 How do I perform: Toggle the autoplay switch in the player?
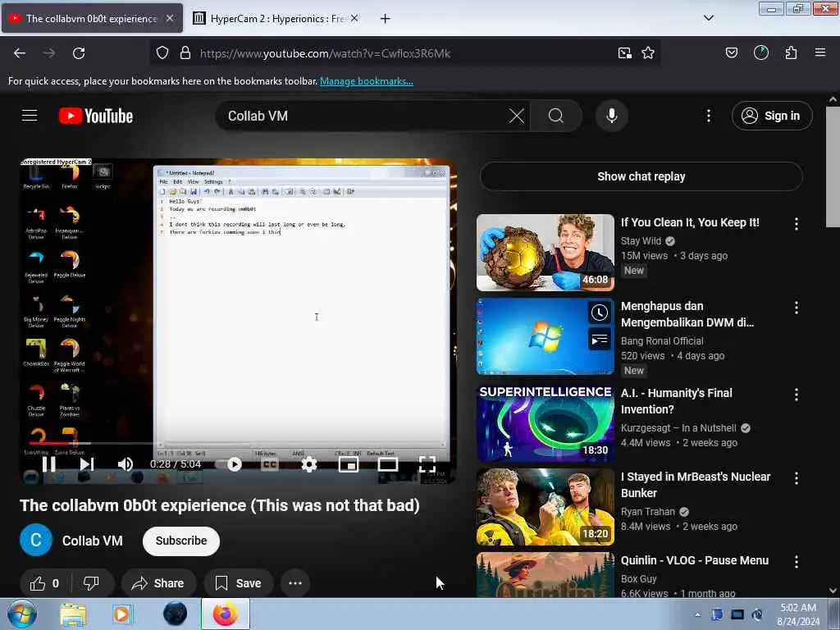coord(231,464)
